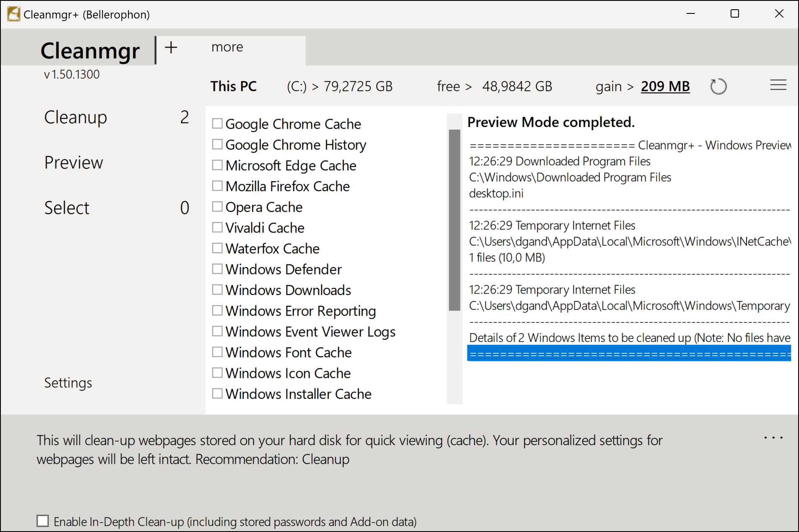Image resolution: width=799 pixels, height=532 pixels.
Task: Open Settings from the sidebar
Action: [x=68, y=383]
